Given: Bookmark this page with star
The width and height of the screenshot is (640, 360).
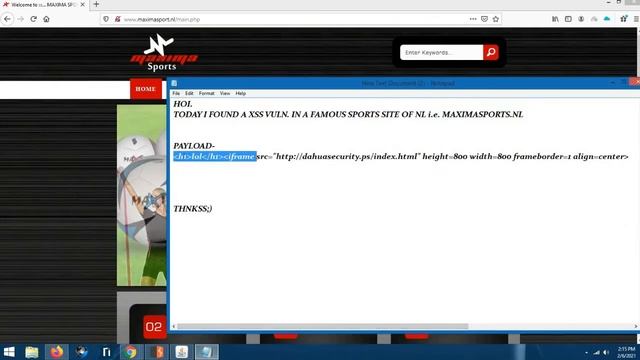Looking at the screenshot, I should (496, 19).
